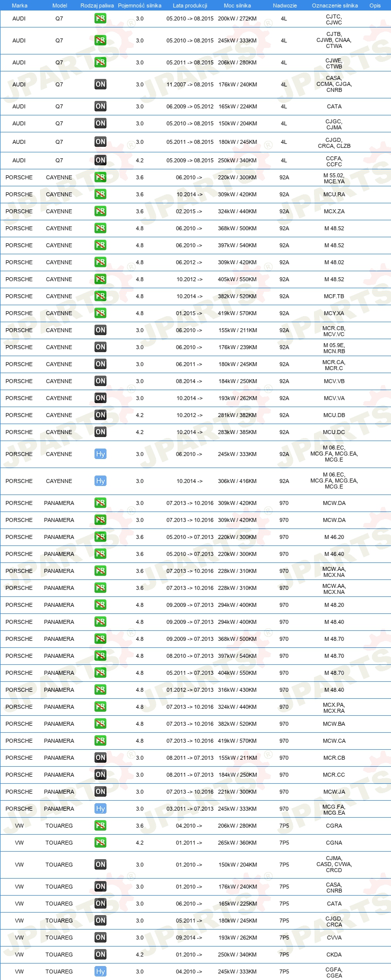Select petrol icon in Panamera 316kW / 430KM row
391x980 pixels.
pos(100,690)
